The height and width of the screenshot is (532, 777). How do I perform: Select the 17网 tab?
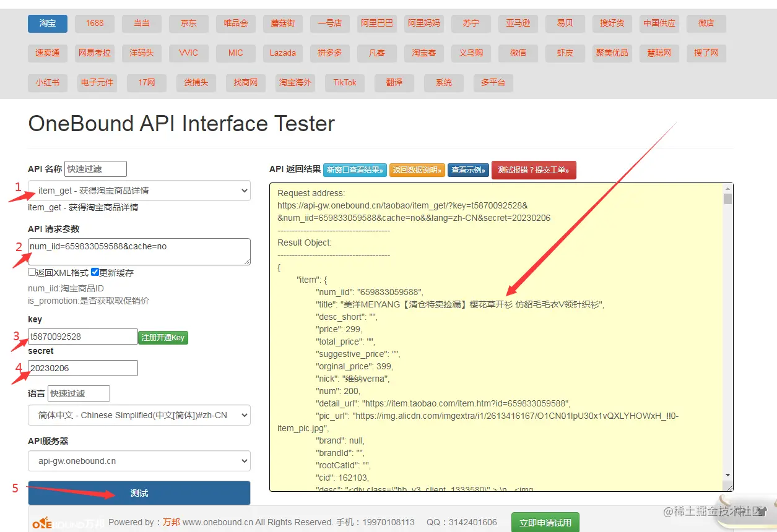[x=147, y=83]
